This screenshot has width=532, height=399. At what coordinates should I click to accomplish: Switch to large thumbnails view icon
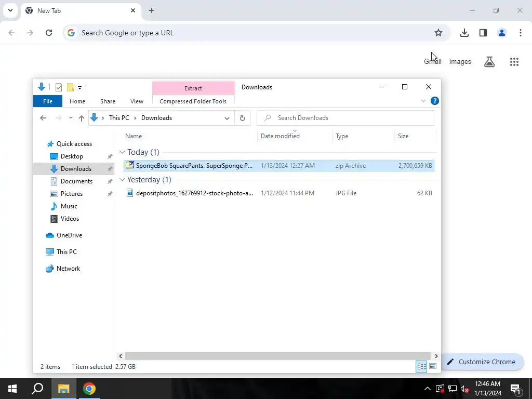pyautogui.click(x=433, y=366)
